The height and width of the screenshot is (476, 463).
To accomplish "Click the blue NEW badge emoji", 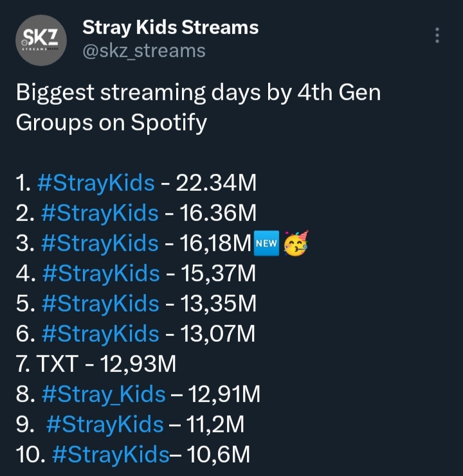I will tap(266, 243).
